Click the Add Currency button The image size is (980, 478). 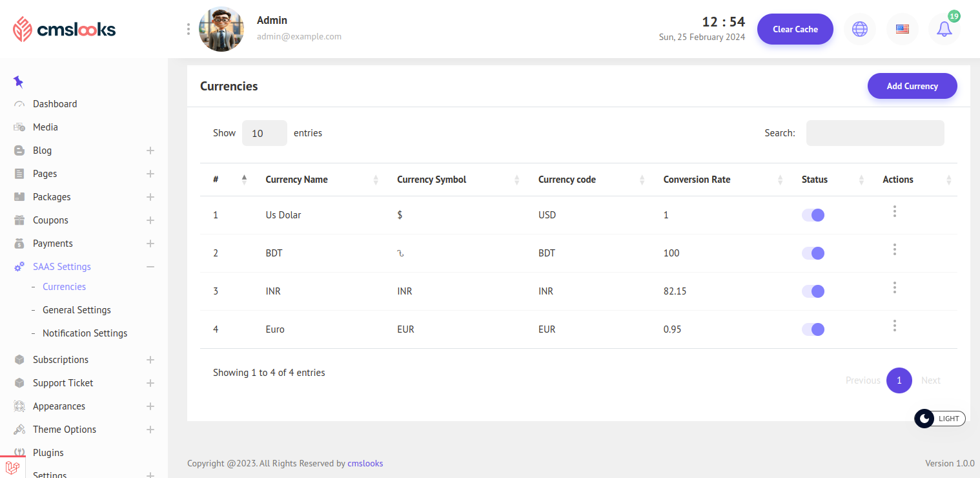(x=912, y=86)
